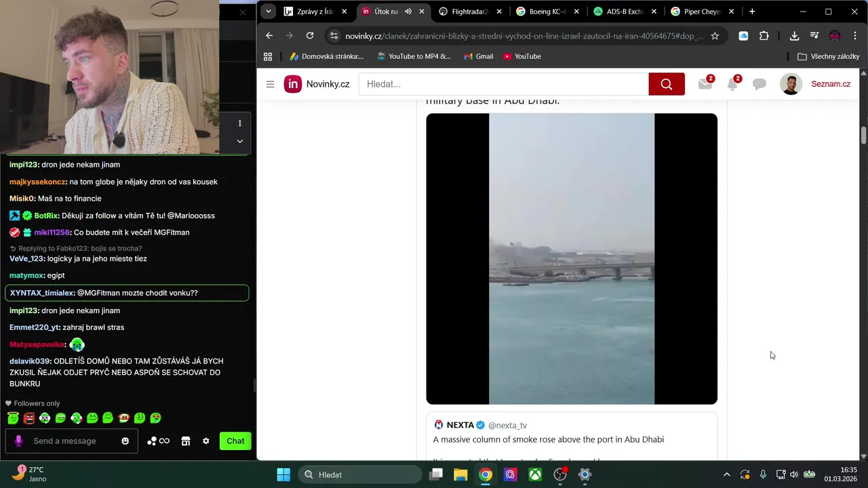Mute the Útok na tab audio
Viewport: 868px width, 488px height.
click(408, 12)
